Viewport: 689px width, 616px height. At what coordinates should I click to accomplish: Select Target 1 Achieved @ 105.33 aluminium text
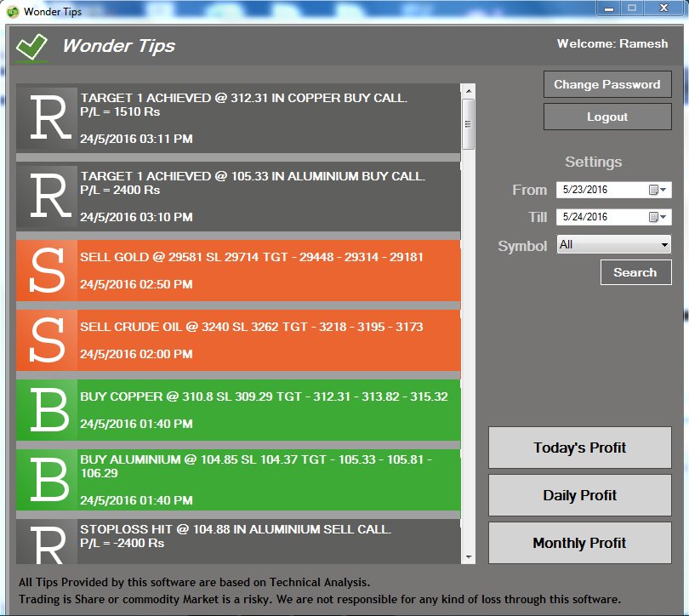click(x=253, y=176)
